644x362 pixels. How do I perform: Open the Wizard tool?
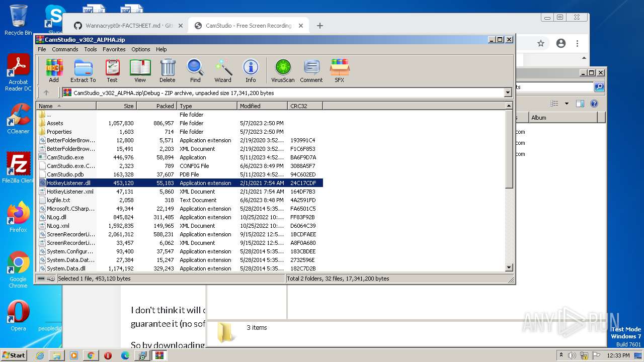pyautogui.click(x=223, y=70)
